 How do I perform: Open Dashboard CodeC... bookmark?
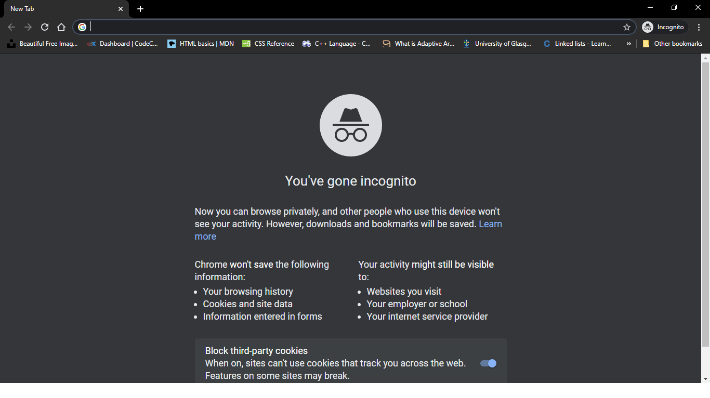pos(123,43)
